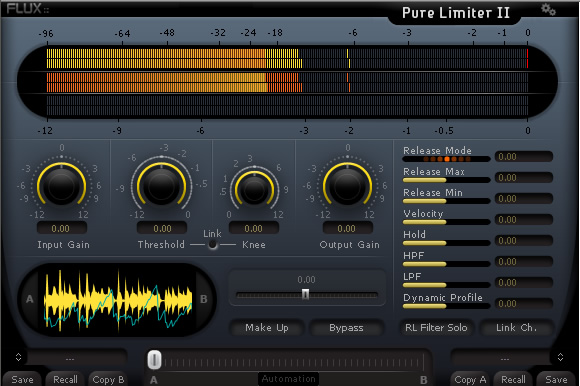Click the 0.00 value above center slider

pos(306,280)
